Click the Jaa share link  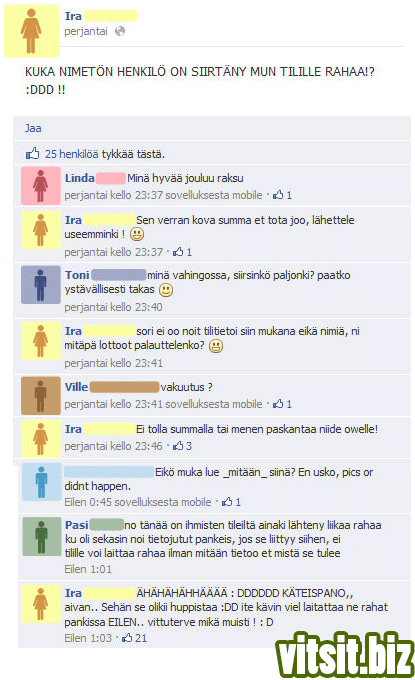(x=33, y=128)
